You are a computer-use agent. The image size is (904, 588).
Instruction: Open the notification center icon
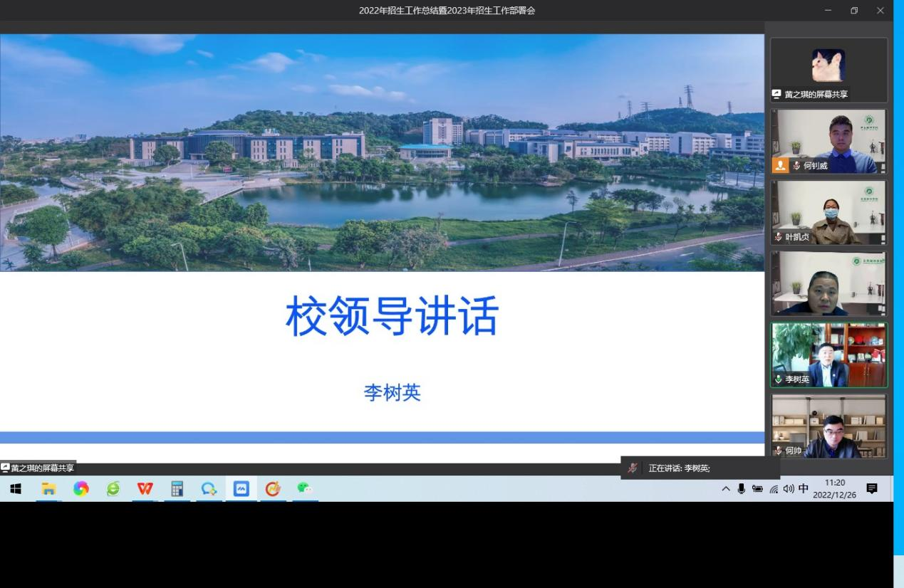tap(871, 488)
